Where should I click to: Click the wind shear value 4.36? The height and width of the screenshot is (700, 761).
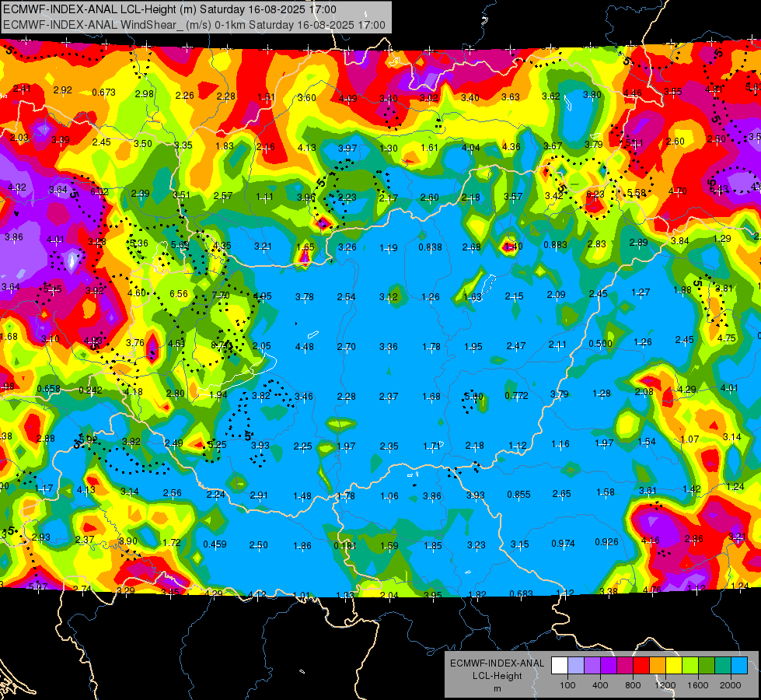pyautogui.click(x=511, y=147)
